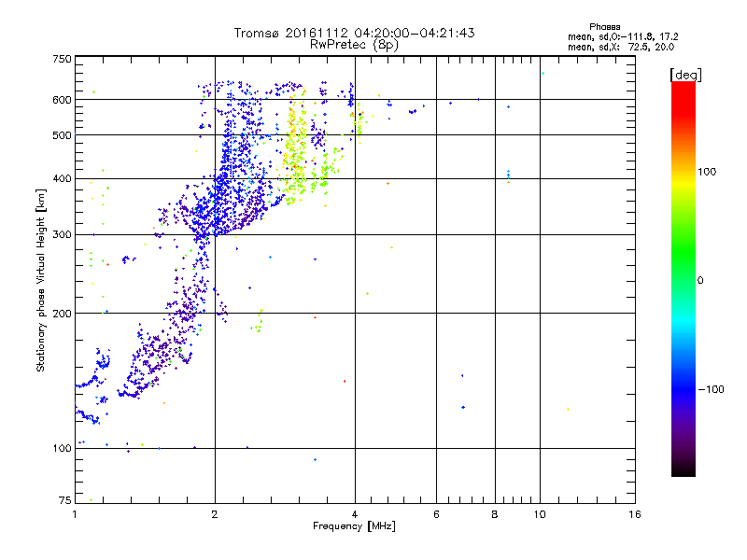Click the x-axis tick label '16'
Viewport: 747px width, 560px height.
coord(635,514)
